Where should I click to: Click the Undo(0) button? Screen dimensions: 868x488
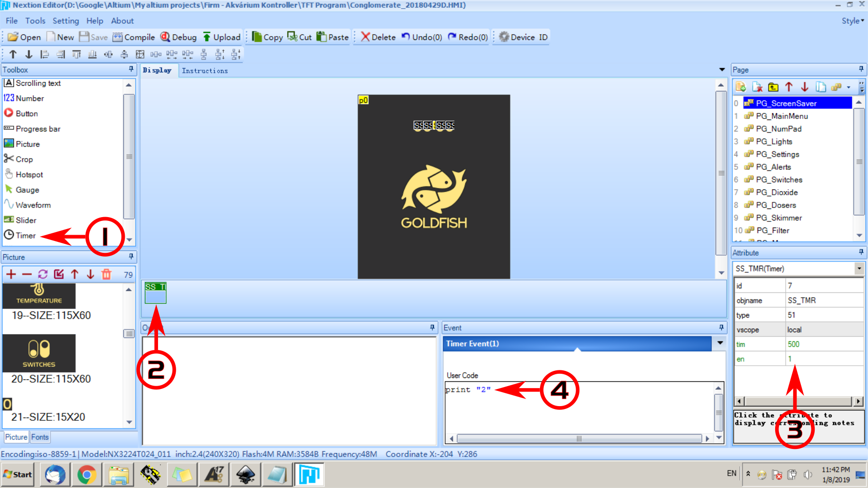point(422,37)
